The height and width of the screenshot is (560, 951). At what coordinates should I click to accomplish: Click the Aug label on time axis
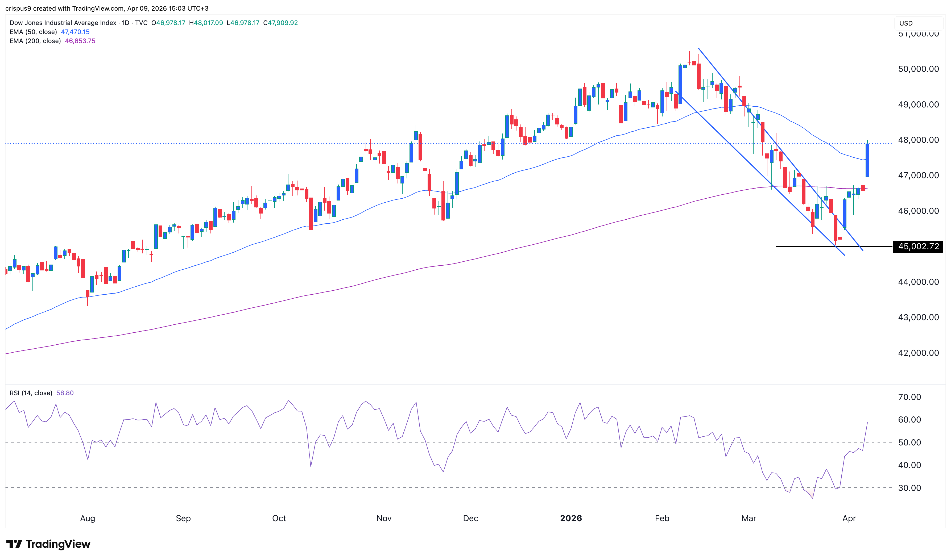pos(88,518)
